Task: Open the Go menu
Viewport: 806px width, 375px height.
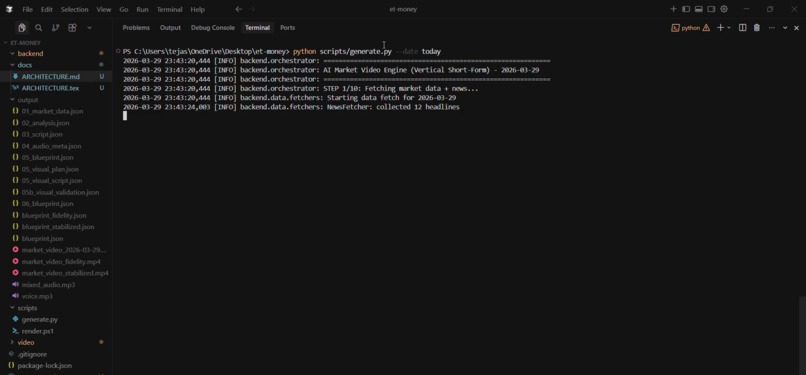Action: [124, 9]
